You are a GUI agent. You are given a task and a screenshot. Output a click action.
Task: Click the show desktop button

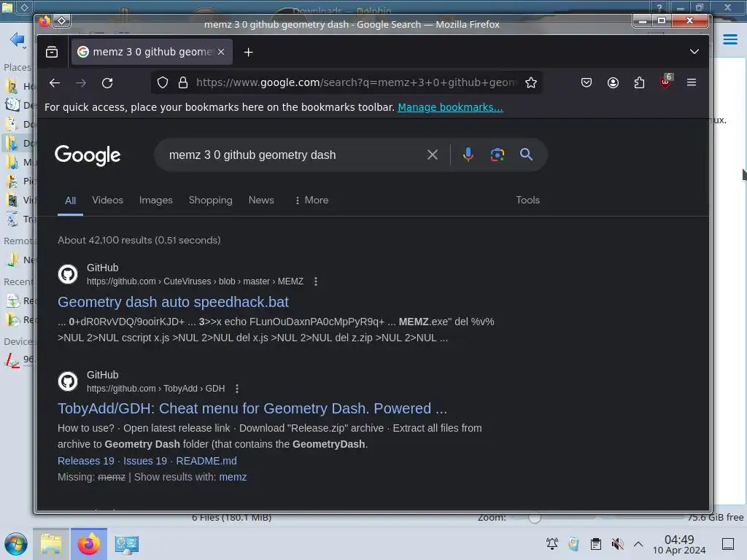coord(728,544)
